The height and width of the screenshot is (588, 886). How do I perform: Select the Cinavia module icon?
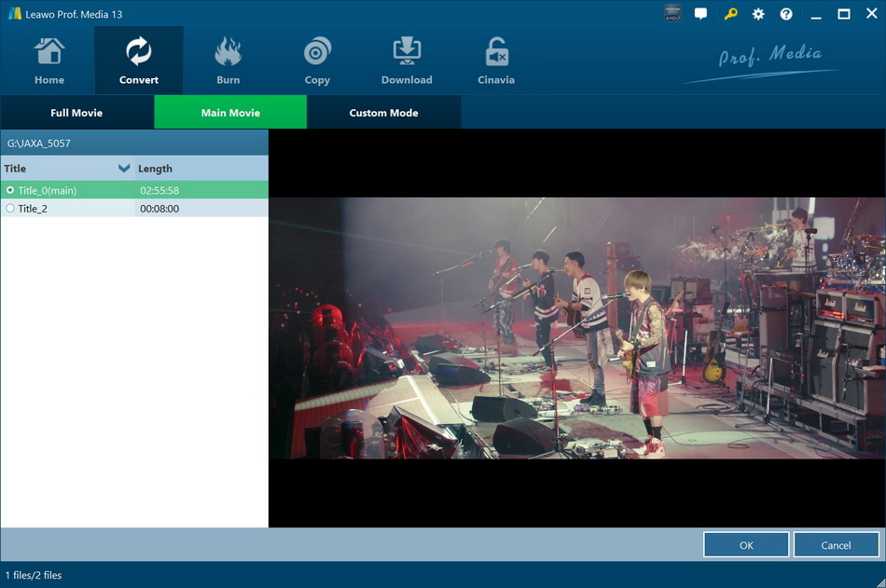click(495, 59)
